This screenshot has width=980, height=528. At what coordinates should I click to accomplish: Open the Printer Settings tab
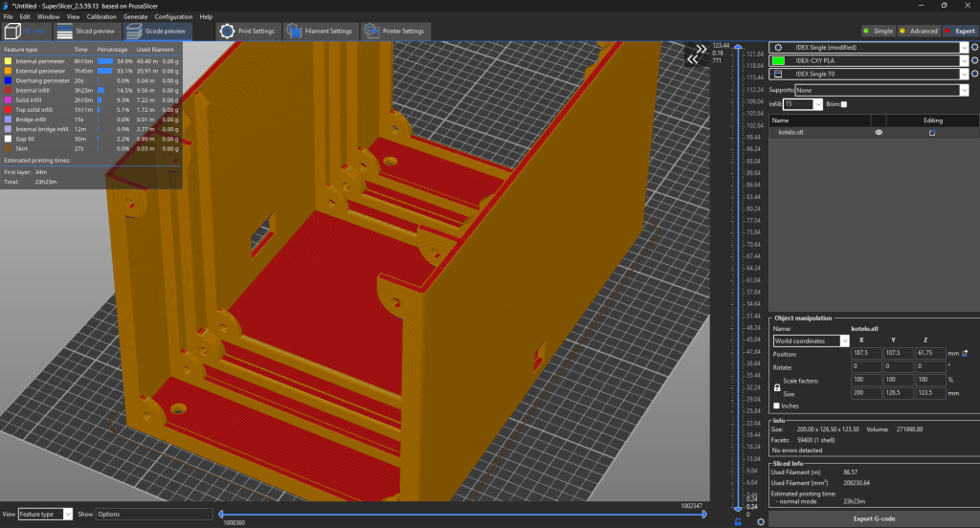click(x=395, y=31)
